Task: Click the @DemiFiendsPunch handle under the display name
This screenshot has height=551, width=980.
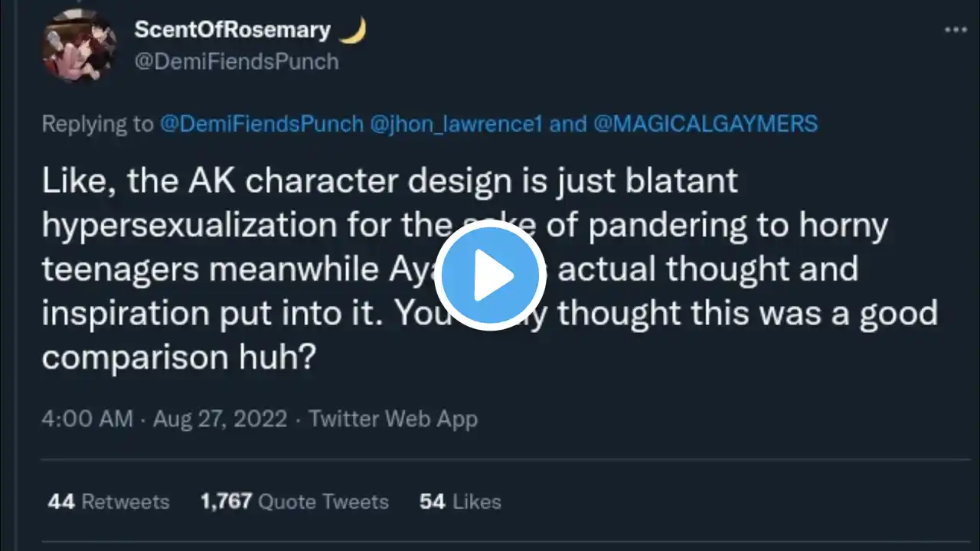Action: click(237, 61)
